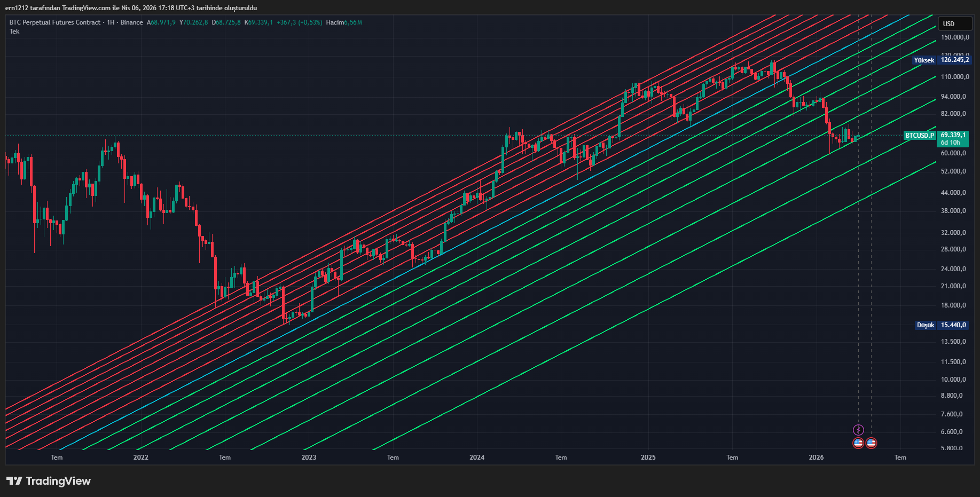Image resolution: width=980 pixels, height=497 pixels.
Task: Open the USD currency selector
Action: (954, 23)
